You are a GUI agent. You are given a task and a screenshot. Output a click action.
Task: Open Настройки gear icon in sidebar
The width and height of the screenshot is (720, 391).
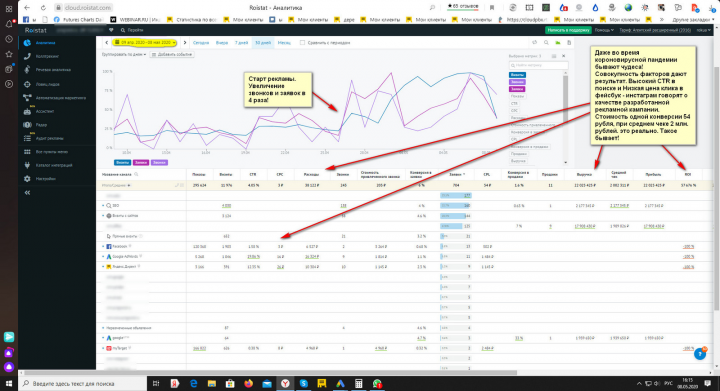[27, 179]
